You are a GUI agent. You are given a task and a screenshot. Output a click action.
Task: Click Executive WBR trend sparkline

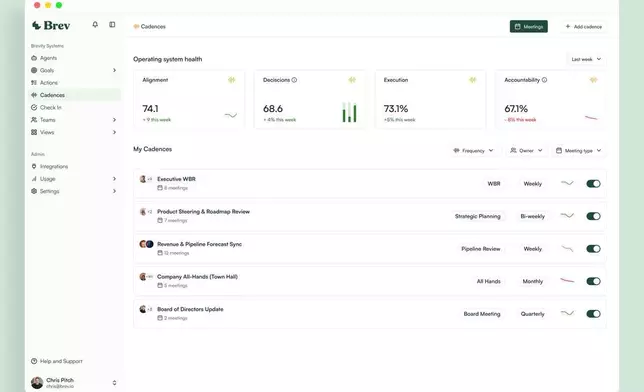(567, 183)
